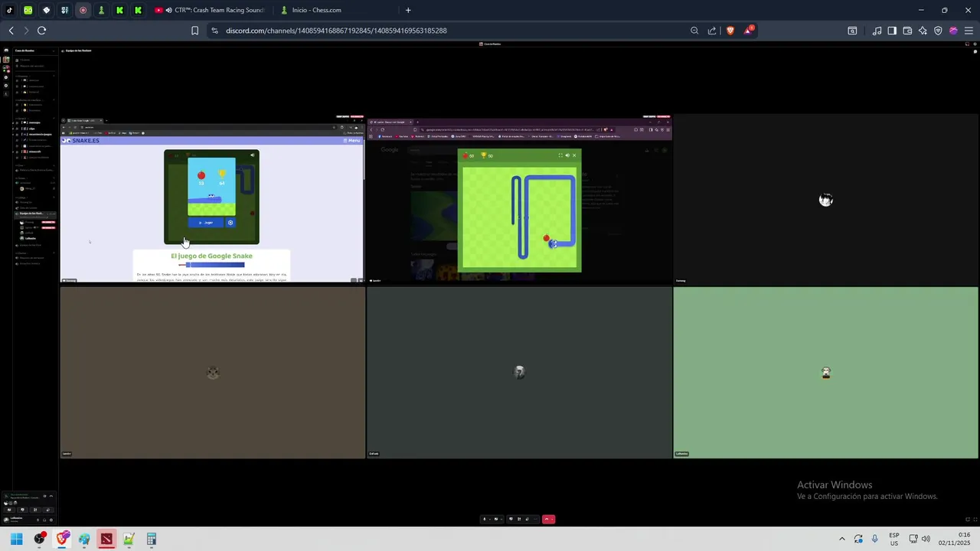Open the first pinned Kick tab

pos(119,10)
